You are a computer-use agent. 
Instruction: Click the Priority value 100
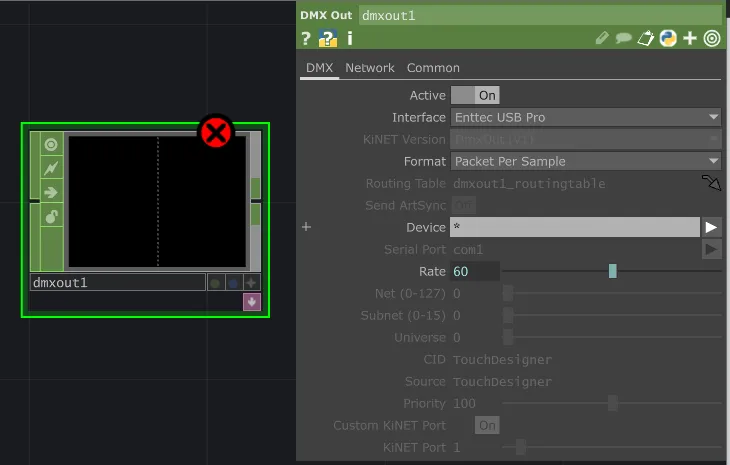pyautogui.click(x=465, y=403)
